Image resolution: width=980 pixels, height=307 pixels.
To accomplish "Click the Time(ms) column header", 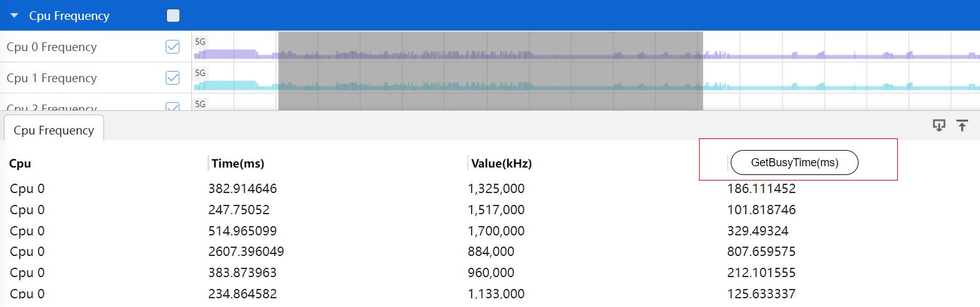I will 237,164.
